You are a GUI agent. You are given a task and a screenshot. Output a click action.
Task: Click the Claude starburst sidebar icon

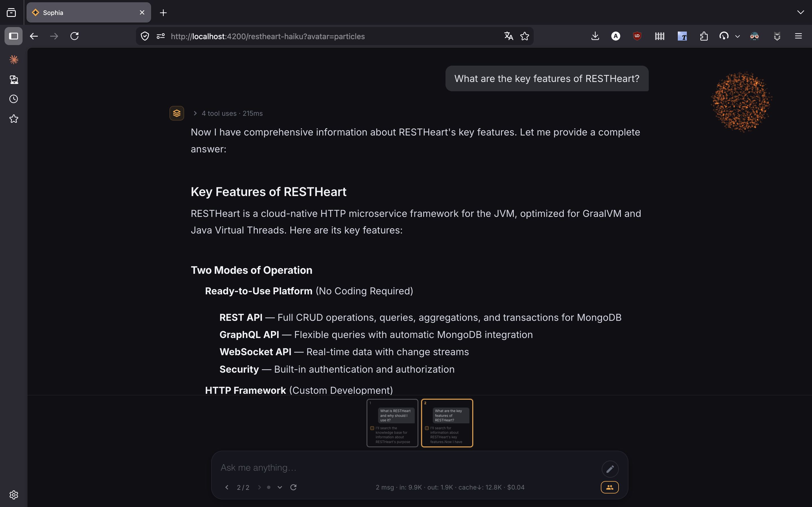14,60
